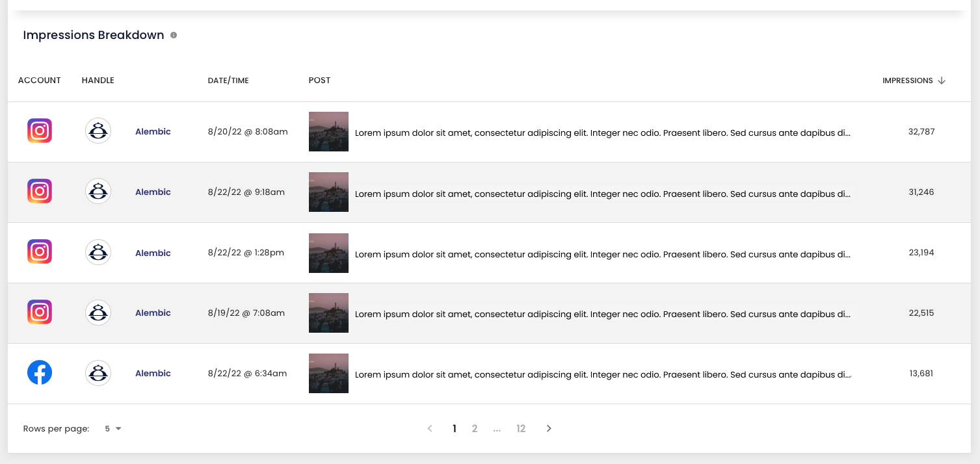Open Alembic handle in 8/22/22 6:34am row
Viewport: 980px width, 464px height.
(x=153, y=373)
